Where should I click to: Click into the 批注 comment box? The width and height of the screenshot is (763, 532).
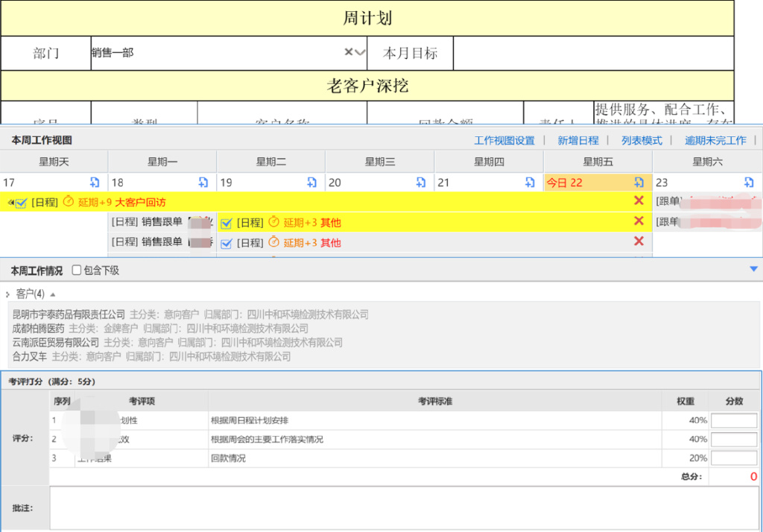click(404, 508)
